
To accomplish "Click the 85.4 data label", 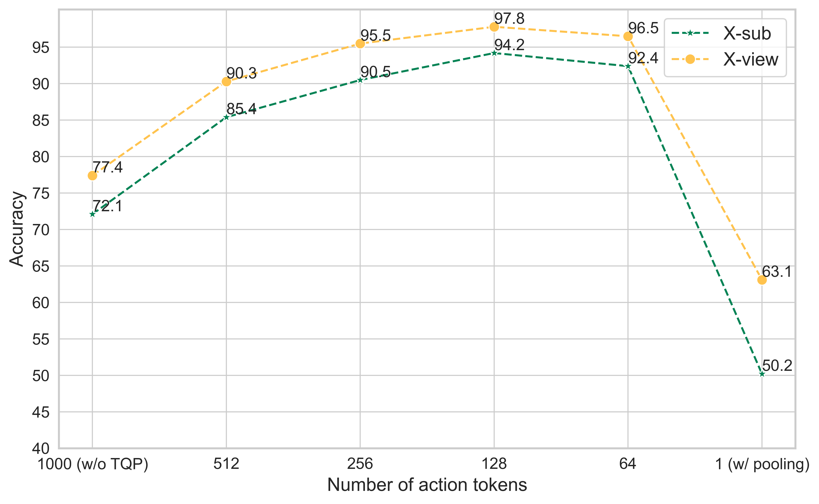I will pos(241,109).
